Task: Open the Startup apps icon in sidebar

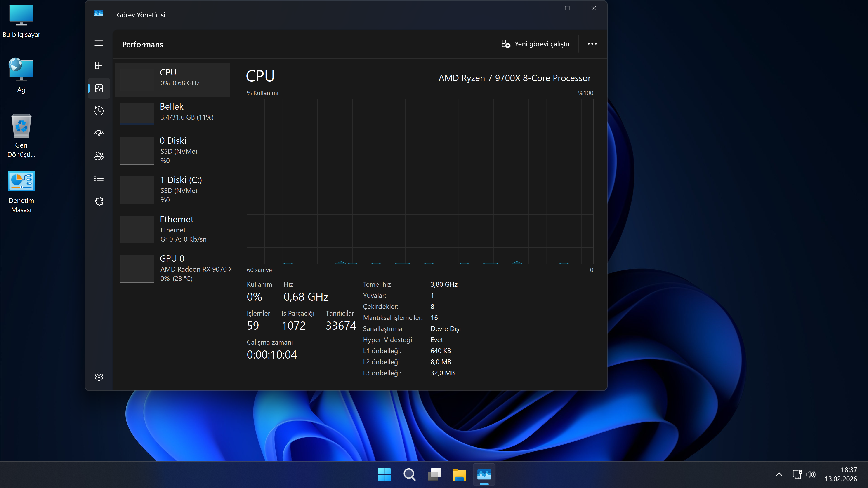Action: point(99,133)
